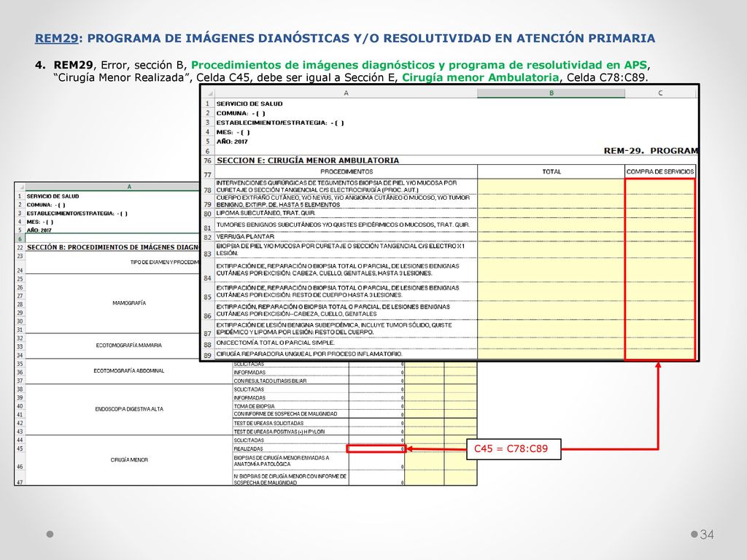This screenshot has width=747, height=560.
Task: Click the yellow TOTAL cell for Verruga Plantar
Action: (x=551, y=237)
